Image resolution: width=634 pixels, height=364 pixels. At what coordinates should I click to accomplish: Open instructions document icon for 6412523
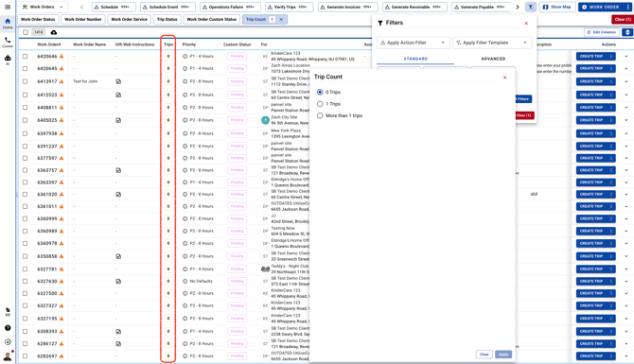tap(118, 95)
